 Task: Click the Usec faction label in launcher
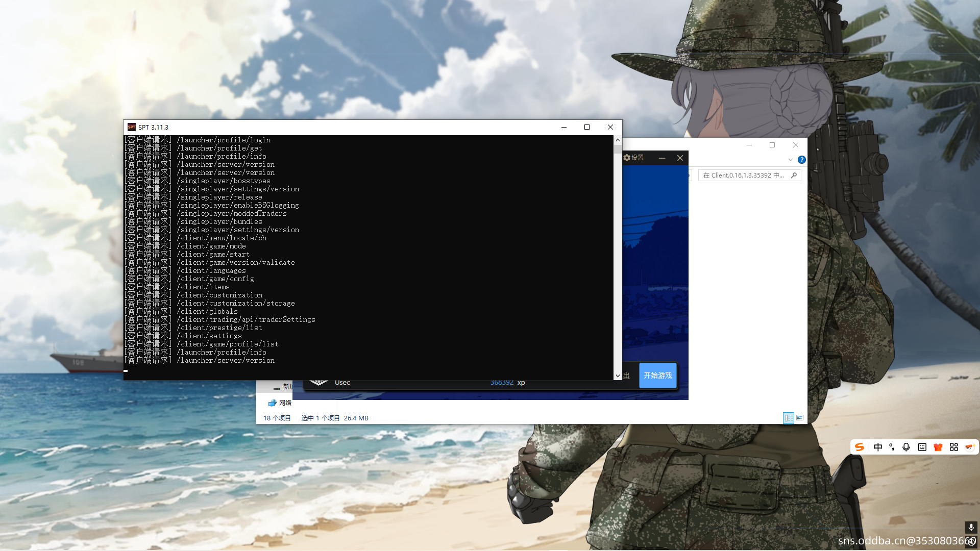[x=342, y=383]
